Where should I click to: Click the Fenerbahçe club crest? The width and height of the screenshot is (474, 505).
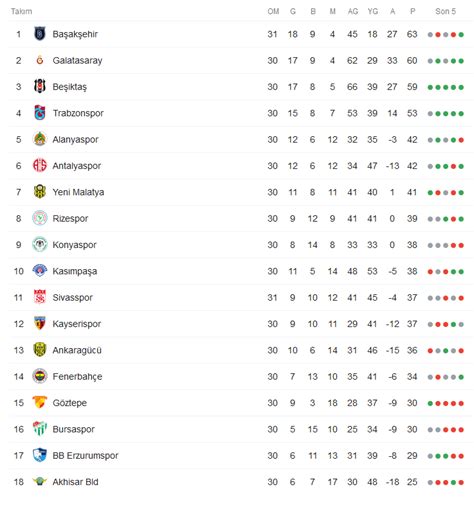tap(40, 376)
